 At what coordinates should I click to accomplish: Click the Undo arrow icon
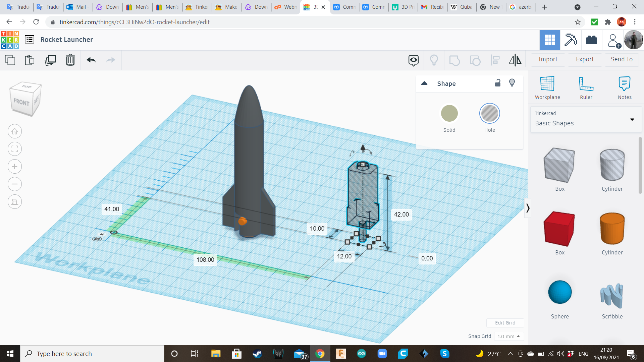[91, 60]
